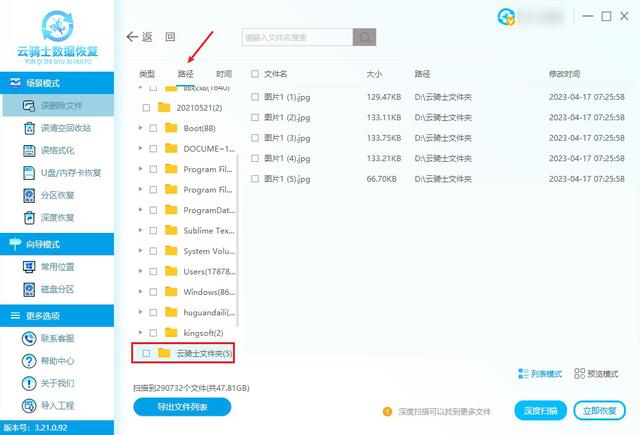Open the 联系客服 phone icon
This screenshot has width=640, height=435.
[x=29, y=338]
